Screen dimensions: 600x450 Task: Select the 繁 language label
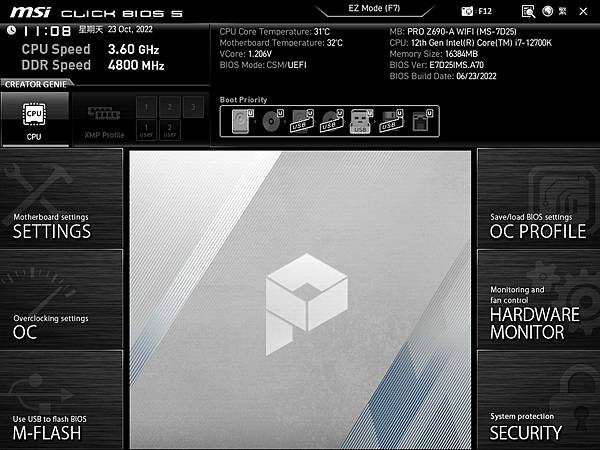point(562,11)
